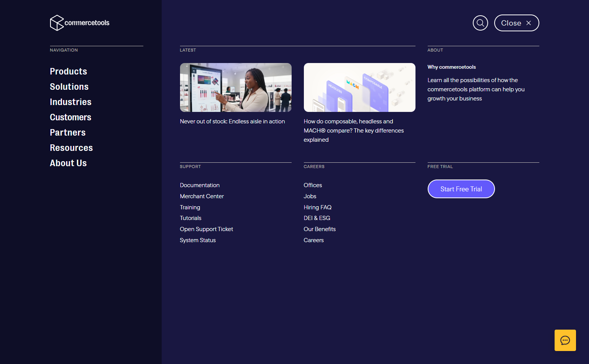
Task: Open the Customers navigation entry
Action: tap(70, 117)
